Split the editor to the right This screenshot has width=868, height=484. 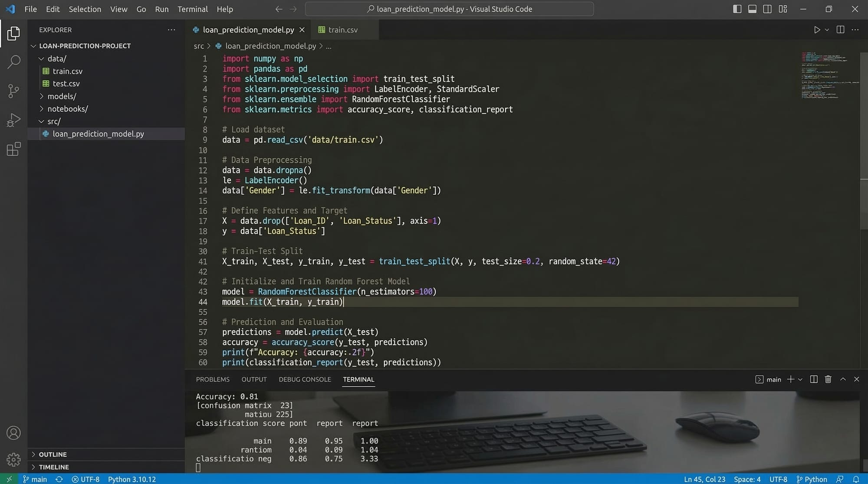pyautogui.click(x=840, y=30)
